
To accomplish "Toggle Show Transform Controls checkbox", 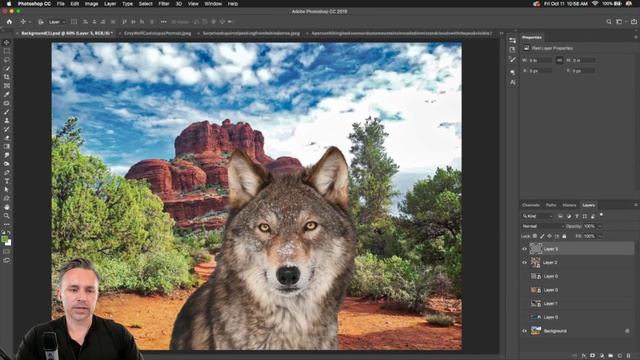I will [74, 22].
